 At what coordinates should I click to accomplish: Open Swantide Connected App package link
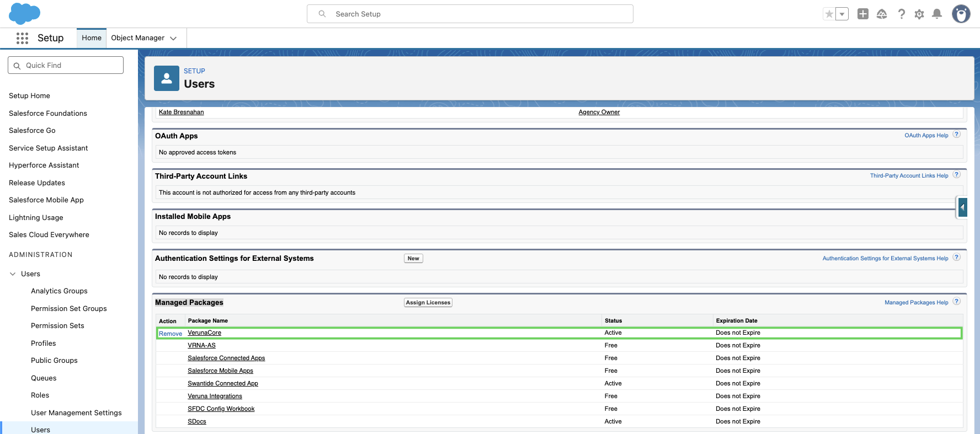[223, 384]
